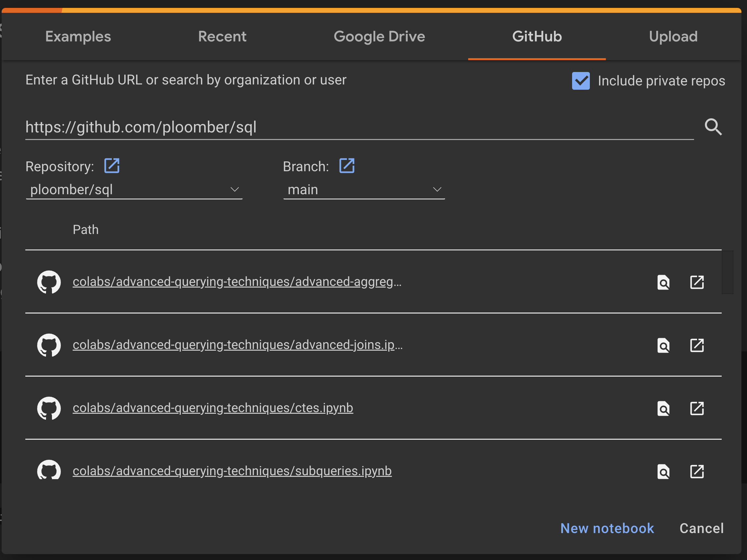Expand the Repository ploomber/sql dropdown
The image size is (747, 560).
point(134,190)
